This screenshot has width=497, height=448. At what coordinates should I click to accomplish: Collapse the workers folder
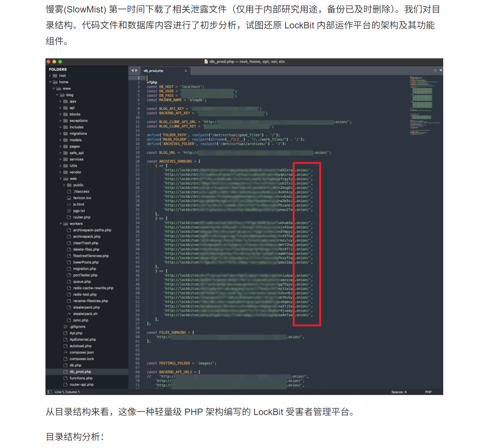pyautogui.click(x=61, y=224)
